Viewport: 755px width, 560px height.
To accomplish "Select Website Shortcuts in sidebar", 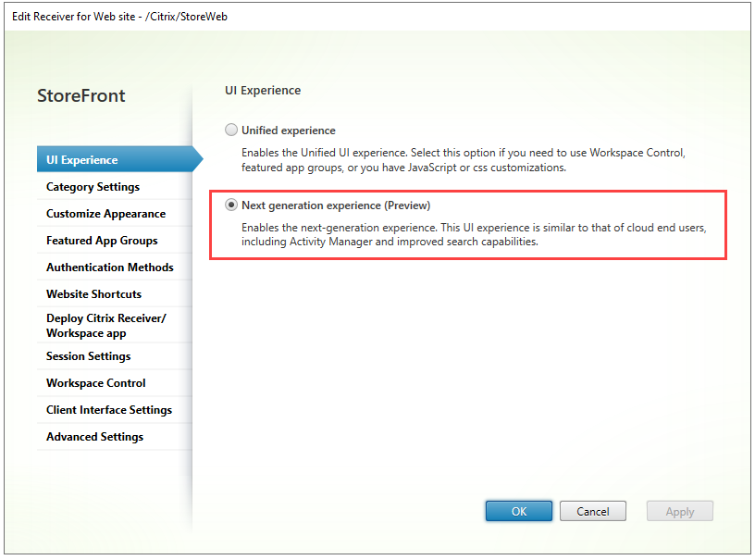I will click(93, 294).
